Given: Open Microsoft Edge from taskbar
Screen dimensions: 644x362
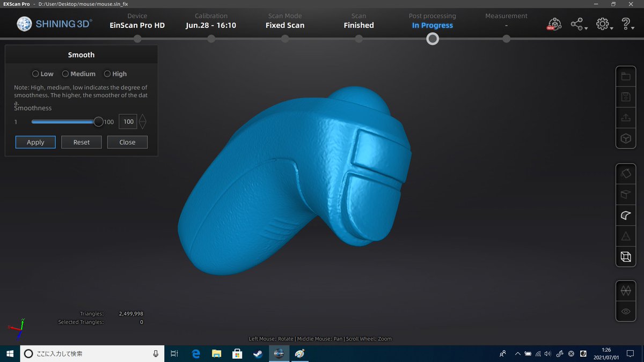Looking at the screenshot, I should pyautogui.click(x=196, y=353).
